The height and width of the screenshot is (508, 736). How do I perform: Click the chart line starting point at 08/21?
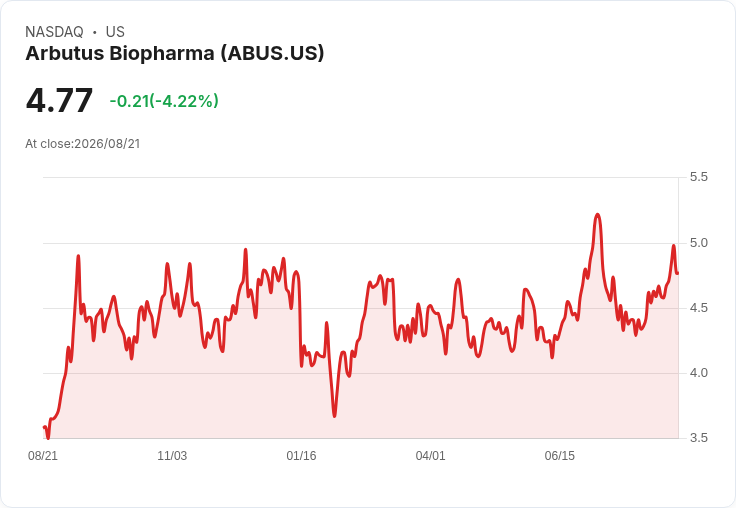(44, 427)
